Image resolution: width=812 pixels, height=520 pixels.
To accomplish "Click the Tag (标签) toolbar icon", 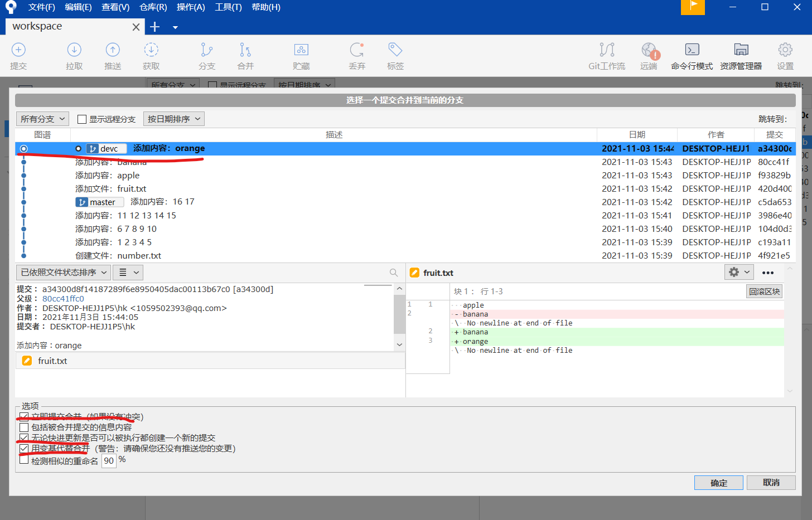I will click(x=395, y=50).
